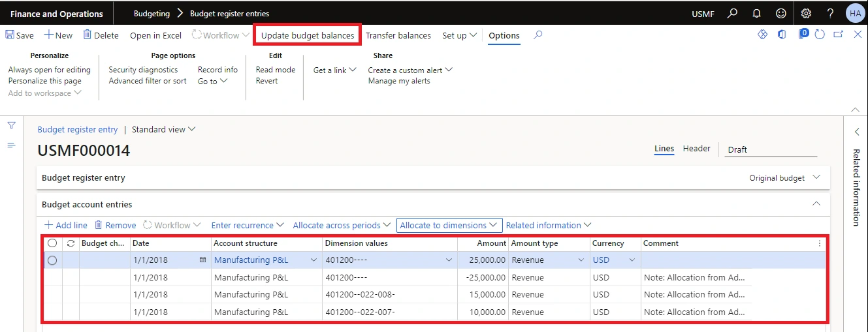Image resolution: width=868 pixels, height=332 pixels.
Task: Open Allocate across periods dropdown
Action: point(342,225)
